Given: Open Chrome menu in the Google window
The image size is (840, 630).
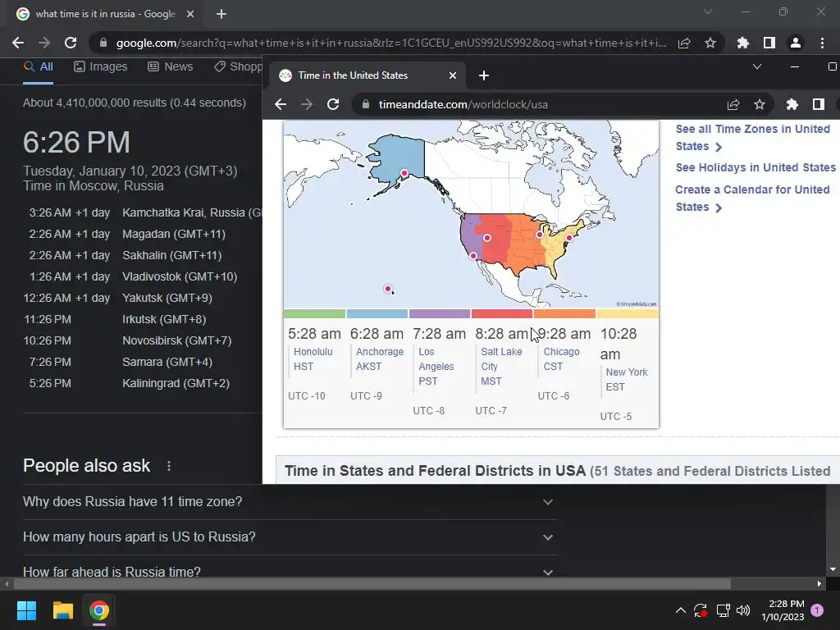Looking at the screenshot, I should (x=822, y=43).
